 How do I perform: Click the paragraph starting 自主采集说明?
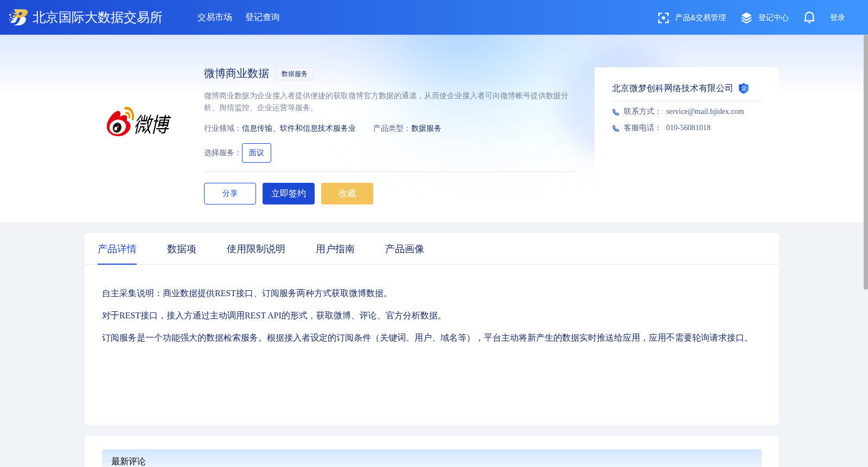[247, 293]
